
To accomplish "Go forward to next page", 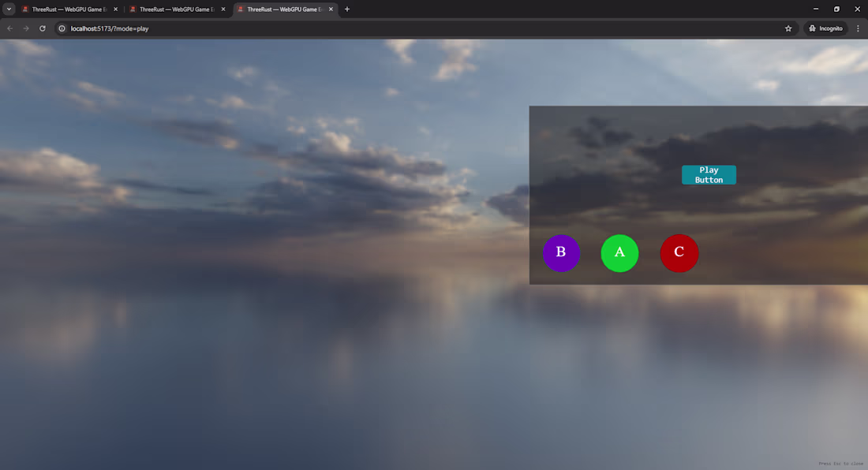I will coord(26,28).
